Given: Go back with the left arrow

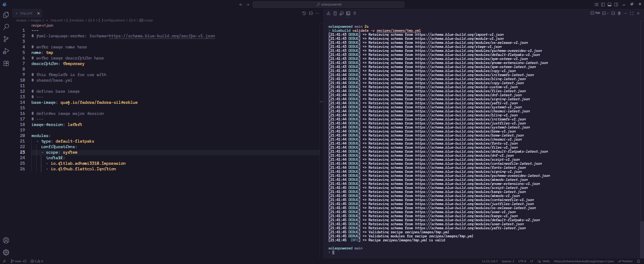Looking at the screenshot, I should pyautogui.click(x=241, y=5).
